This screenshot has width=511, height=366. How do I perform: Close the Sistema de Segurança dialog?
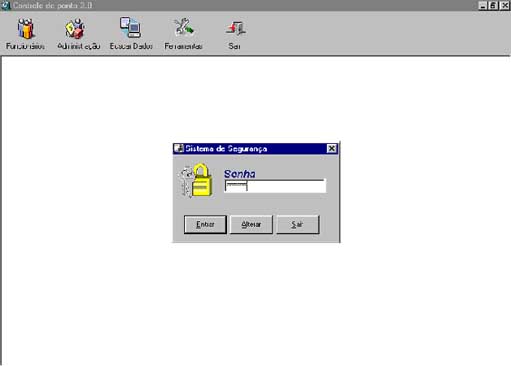click(x=331, y=148)
